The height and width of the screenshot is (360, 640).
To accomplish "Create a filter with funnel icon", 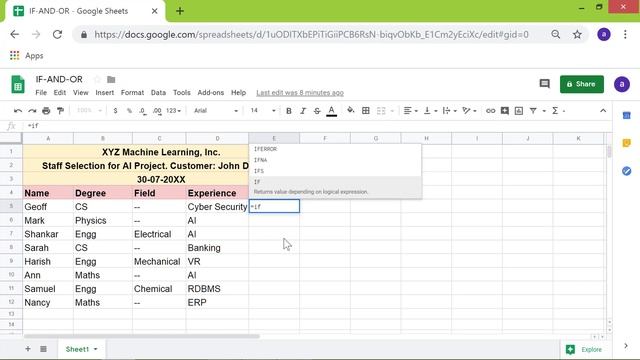I will point(533,111).
